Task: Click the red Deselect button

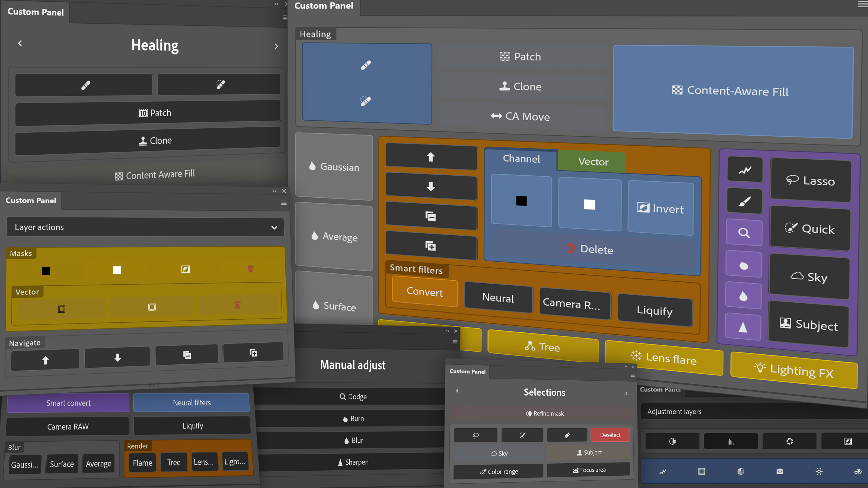Action: [x=610, y=435]
